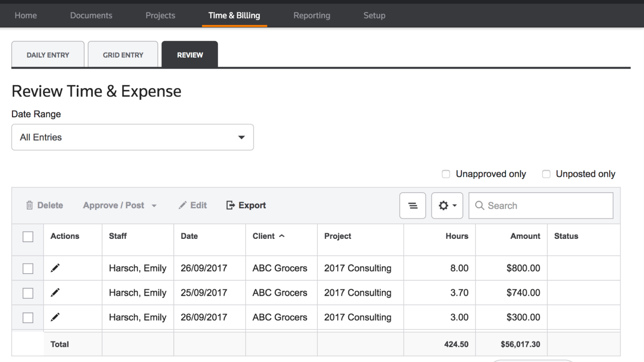Select the checkbox on the 25/09/2017 row
644x362 pixels.
tap(28, 292)
